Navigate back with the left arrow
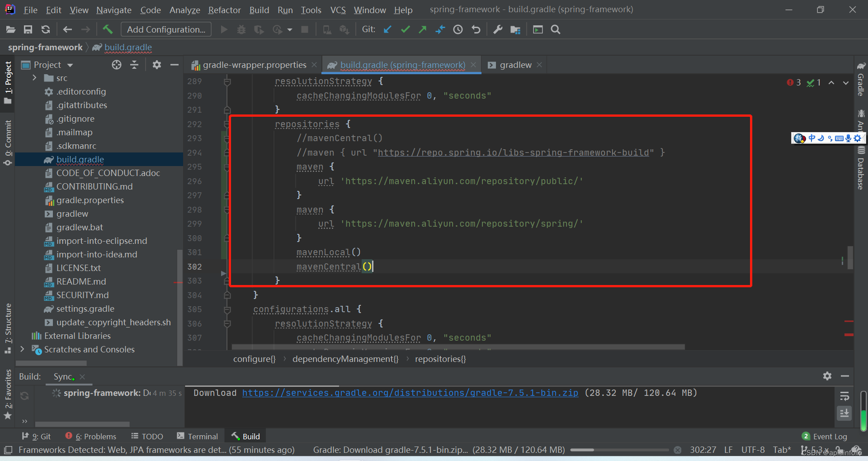The image size is (868, 461). pos(68,29)
